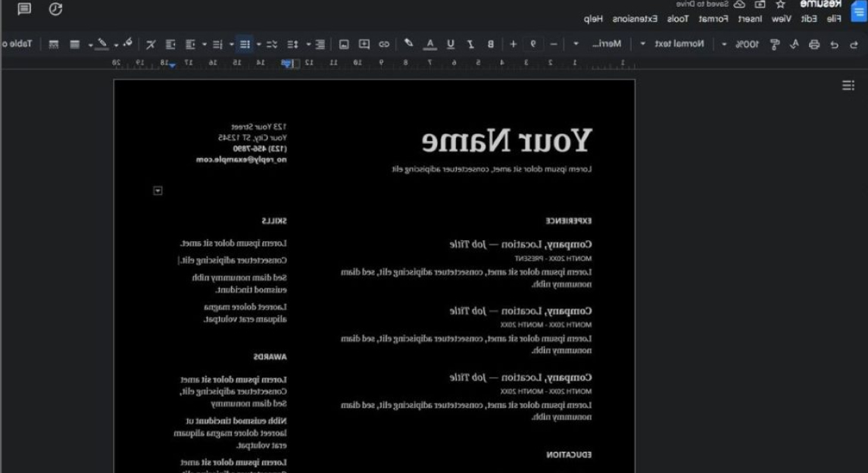This screenshot has width=868, height=473.
Task: Toggle italic formatting
Action: [x=470, y=44]
